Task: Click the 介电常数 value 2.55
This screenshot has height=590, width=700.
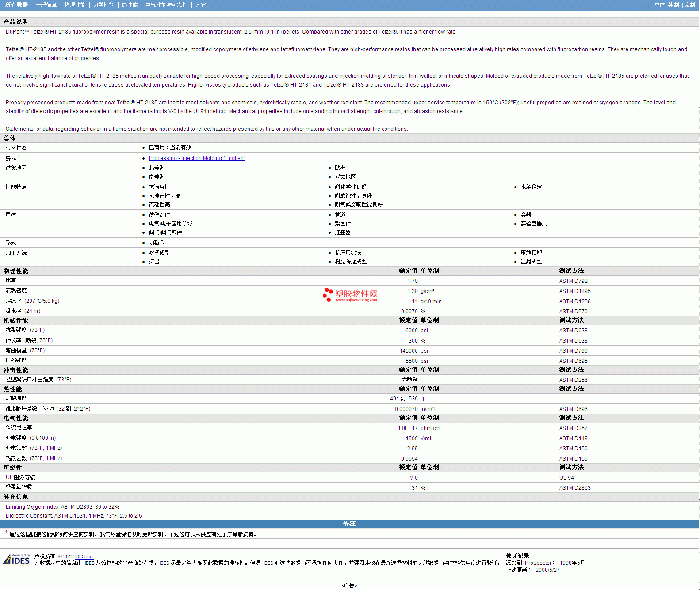Action: (x=413, y=449)
